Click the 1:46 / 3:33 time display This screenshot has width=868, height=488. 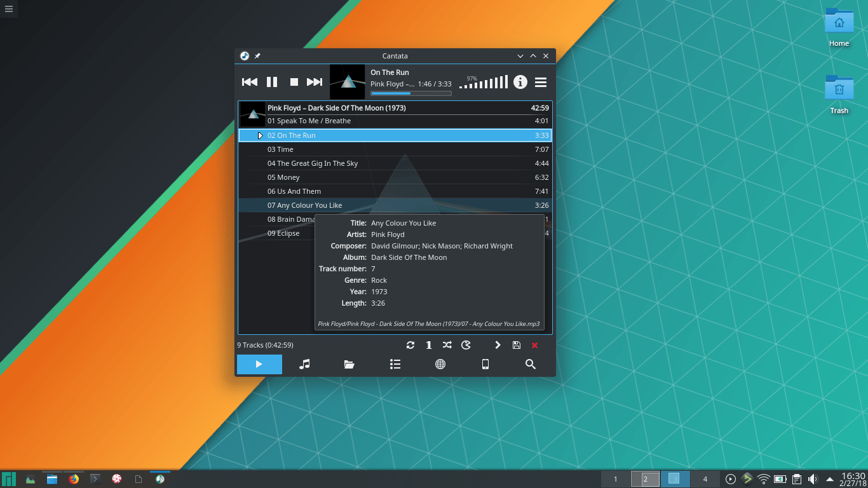(x=435, y=84)
